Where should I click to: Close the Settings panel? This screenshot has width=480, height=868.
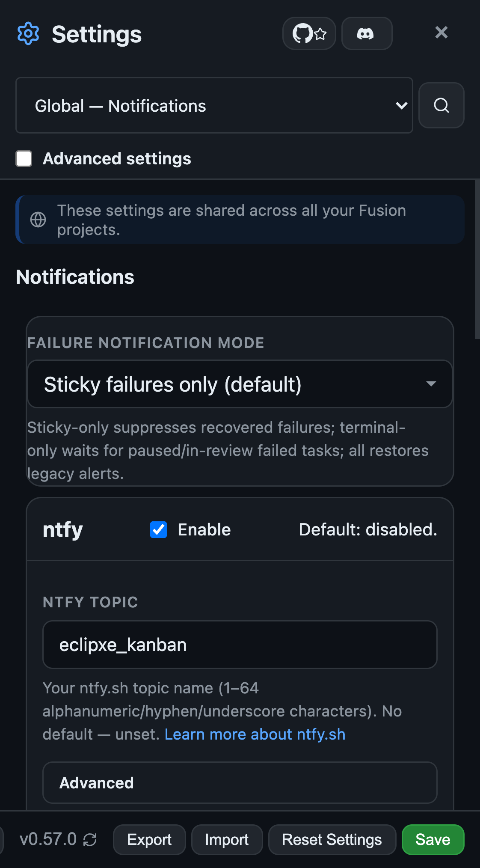441,33
